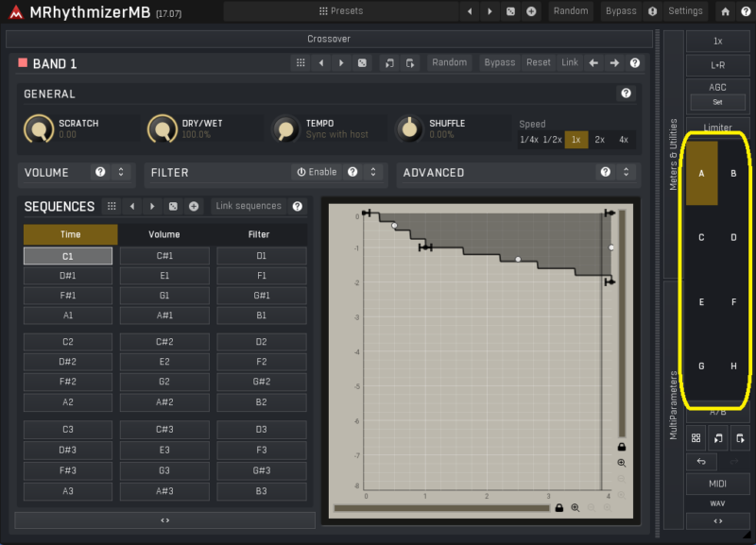Toggle the Band 1 Bypass button
The image size is (756, 545).
coord(499,63)
